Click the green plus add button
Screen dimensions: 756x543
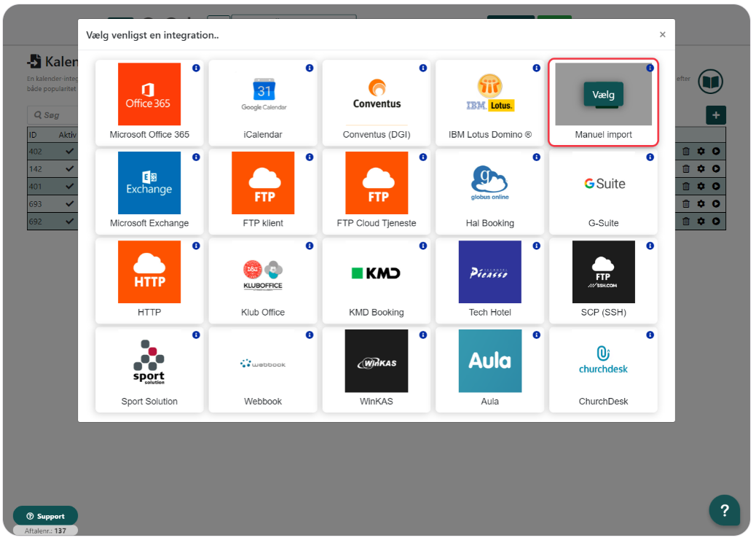pyautogui.click(x=715, y=115)
